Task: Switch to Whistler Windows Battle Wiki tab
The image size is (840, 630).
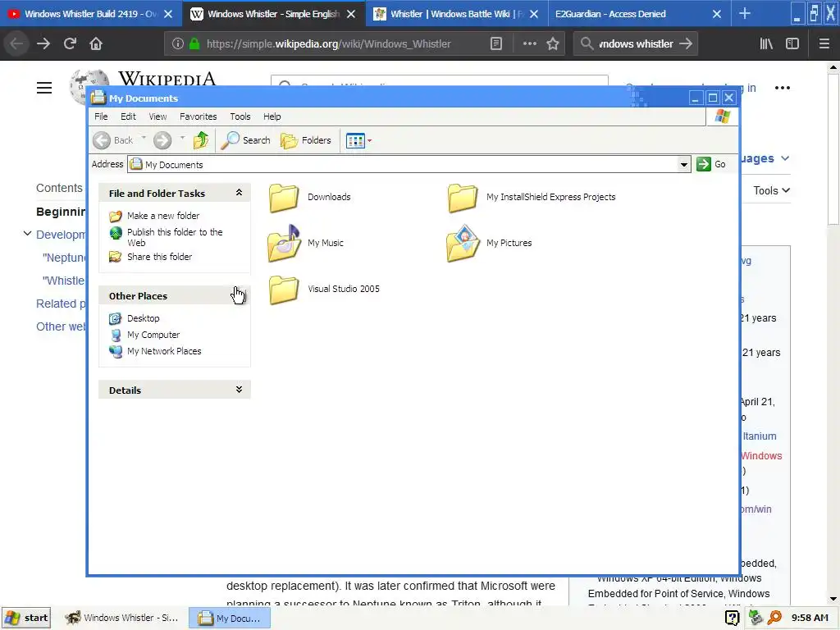Action: click(457, 14)
